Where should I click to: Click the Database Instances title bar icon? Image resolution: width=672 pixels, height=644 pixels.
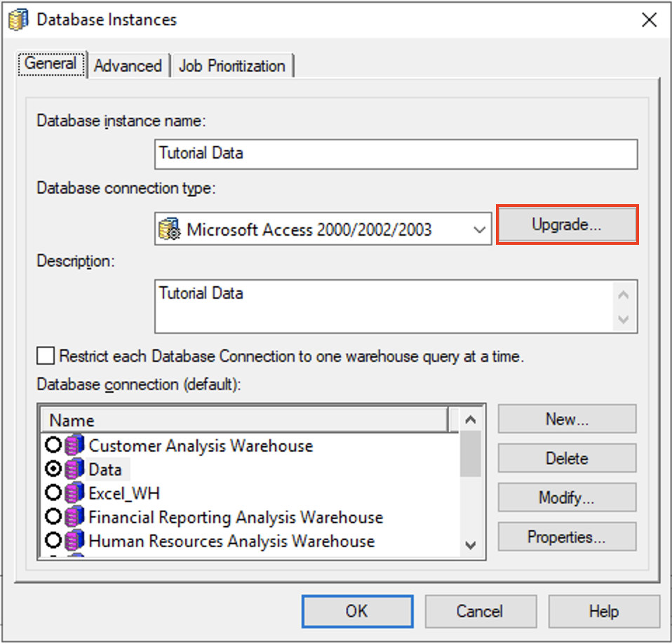click(18, 19)
